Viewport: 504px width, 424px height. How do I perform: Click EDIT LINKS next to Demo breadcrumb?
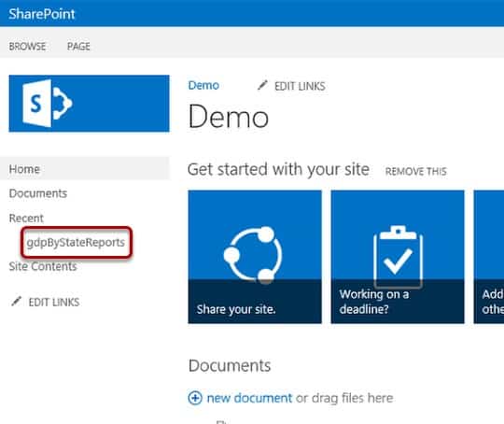(x=300, y=86)
